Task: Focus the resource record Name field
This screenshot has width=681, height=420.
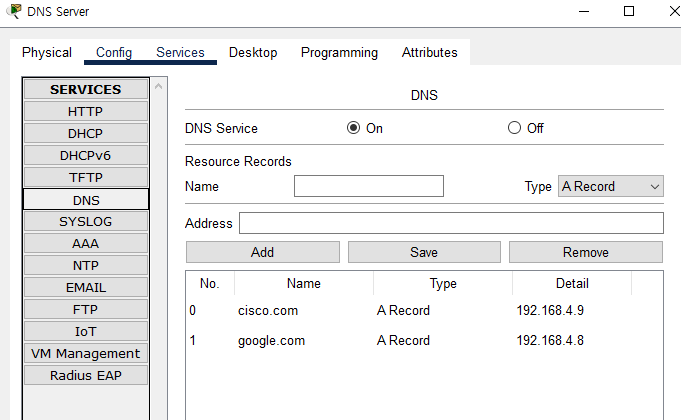Action: click(369, 186)
